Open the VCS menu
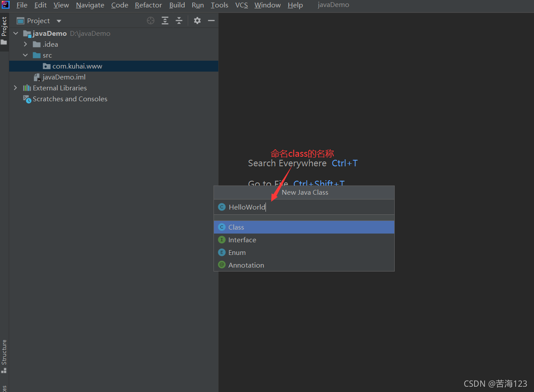Screen dimensions: 534x392 point(241,5)
